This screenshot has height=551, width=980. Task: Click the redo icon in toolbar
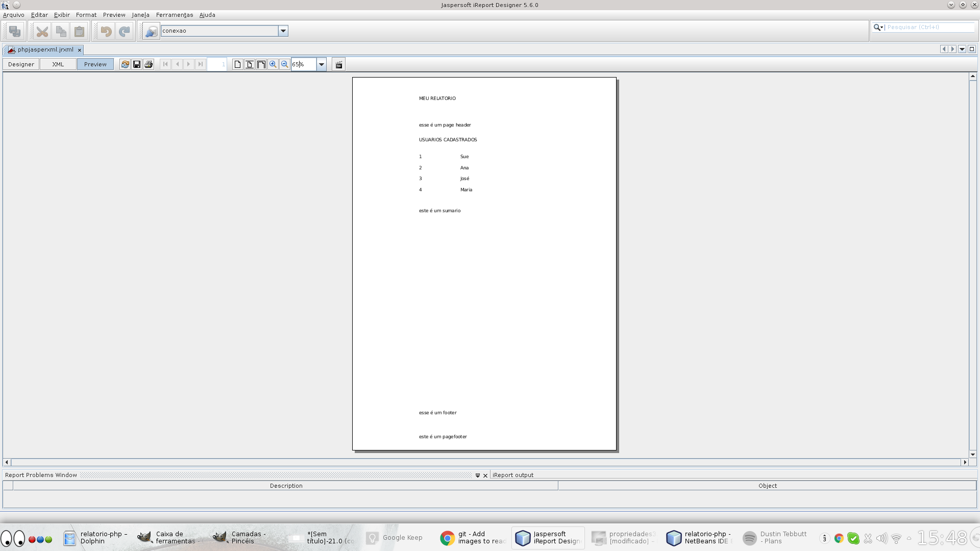[125, 31]
